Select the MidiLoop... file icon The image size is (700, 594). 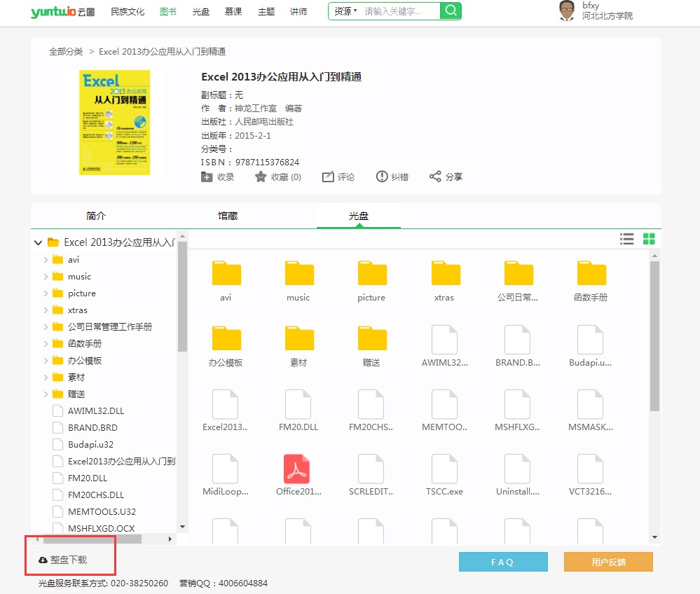click(x=226, y=469)
